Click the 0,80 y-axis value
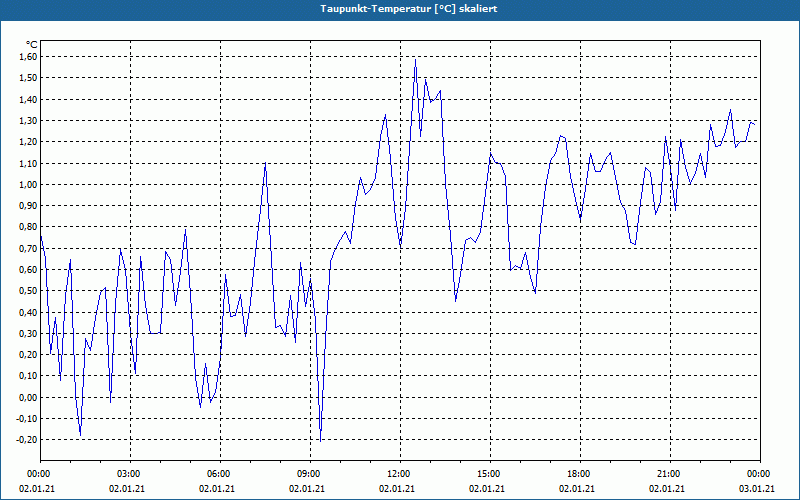The width and height of the screenshot is (800, 500). tap(28, 227)
